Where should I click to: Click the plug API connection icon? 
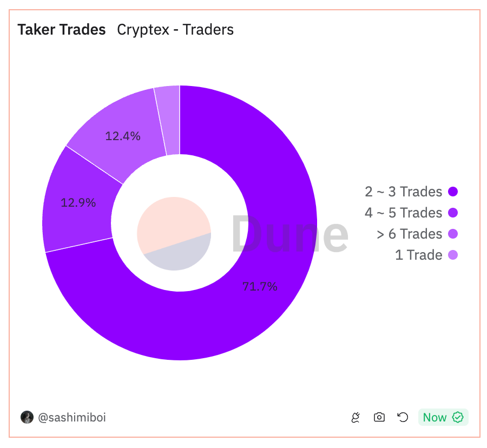tap(356, 417)
